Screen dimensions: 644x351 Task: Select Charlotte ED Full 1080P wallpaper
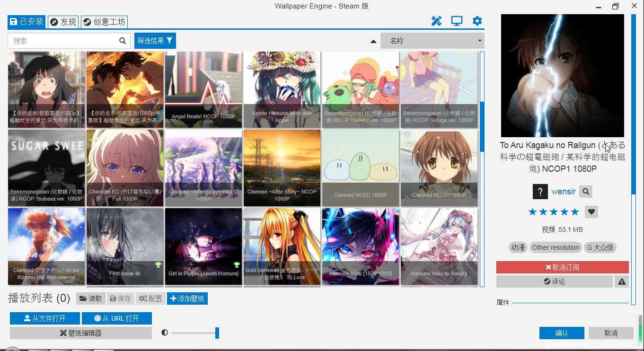pos(125,168)
